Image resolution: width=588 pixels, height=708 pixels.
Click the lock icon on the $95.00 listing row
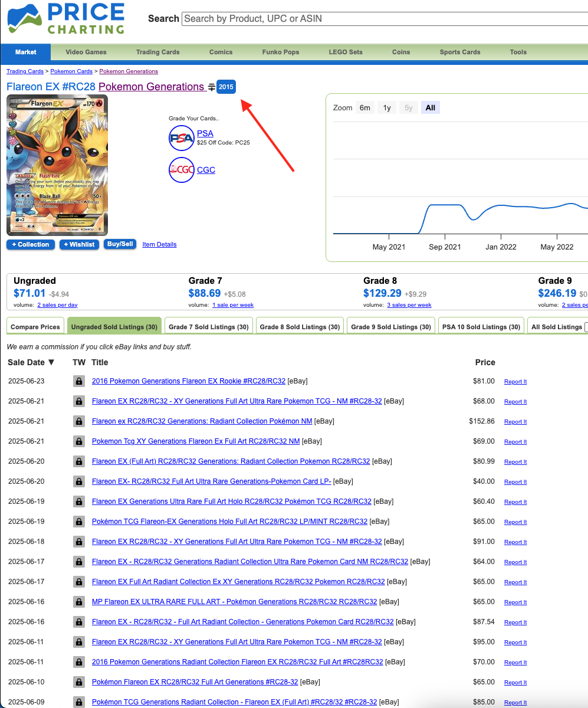(78, 642)
